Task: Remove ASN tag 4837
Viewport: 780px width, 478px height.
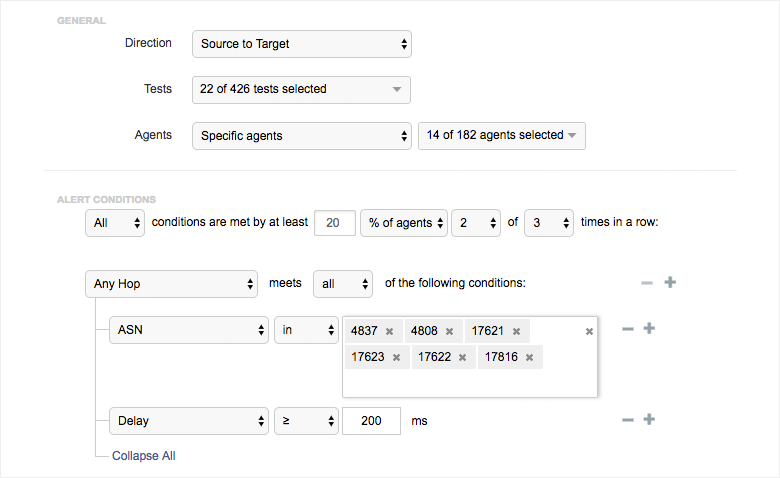Action: pyautogui.click(x=389, y=331)
